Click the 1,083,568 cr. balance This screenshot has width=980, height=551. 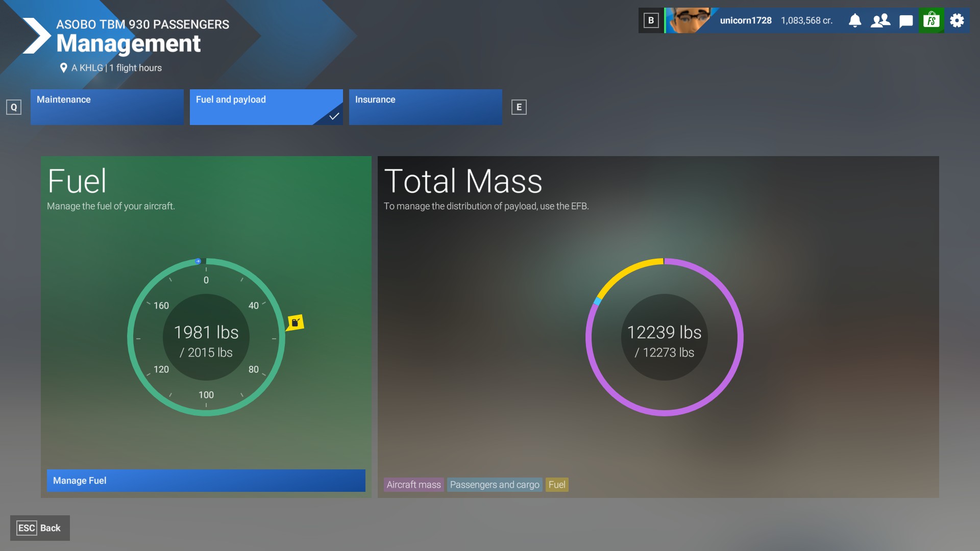tap(806, 20)
